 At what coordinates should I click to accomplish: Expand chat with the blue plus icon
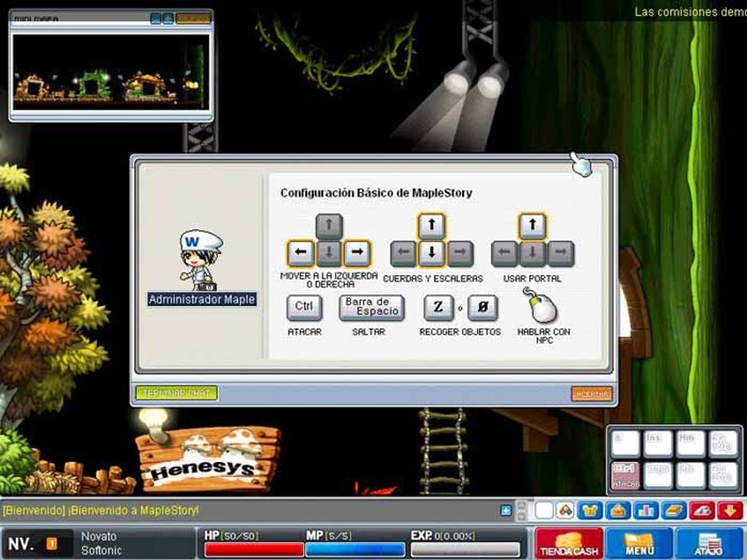(x=506, y=510)
